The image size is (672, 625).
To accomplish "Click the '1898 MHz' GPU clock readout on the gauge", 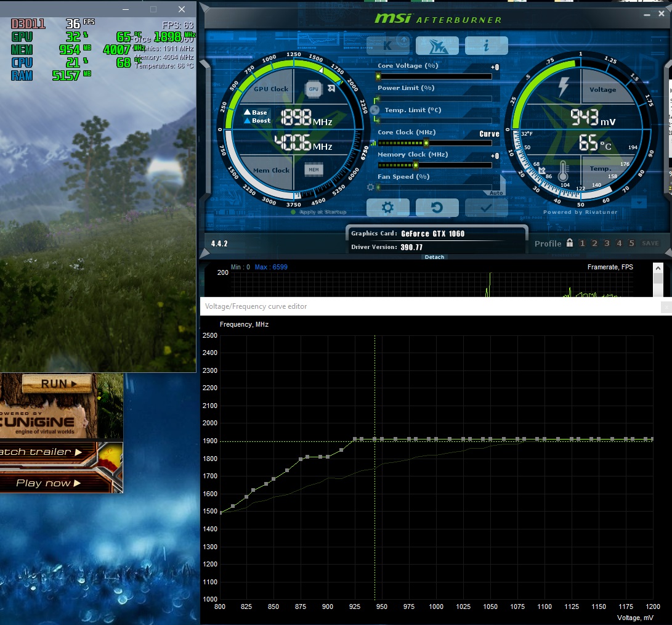I will [x=306, y=117].
